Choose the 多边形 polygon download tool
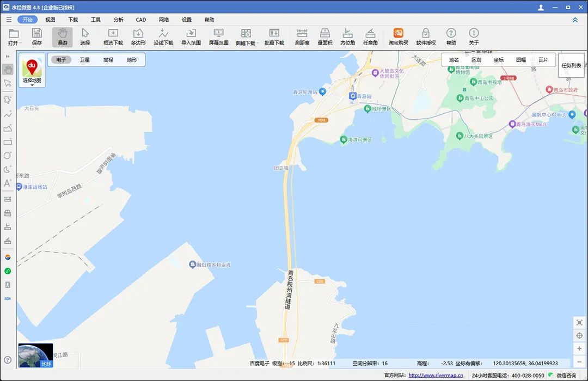The height and width of the screenshot is (381, 588). coord(138,37)
